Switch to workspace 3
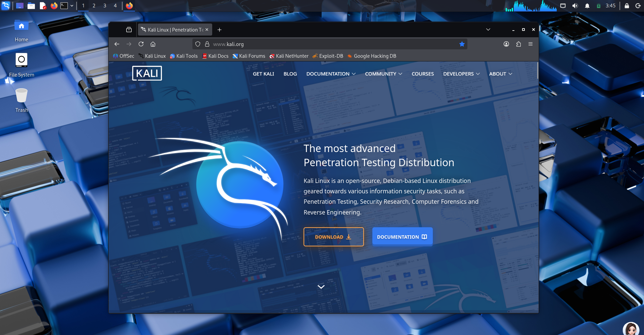The image size is (644, 335). pos(105,6)
